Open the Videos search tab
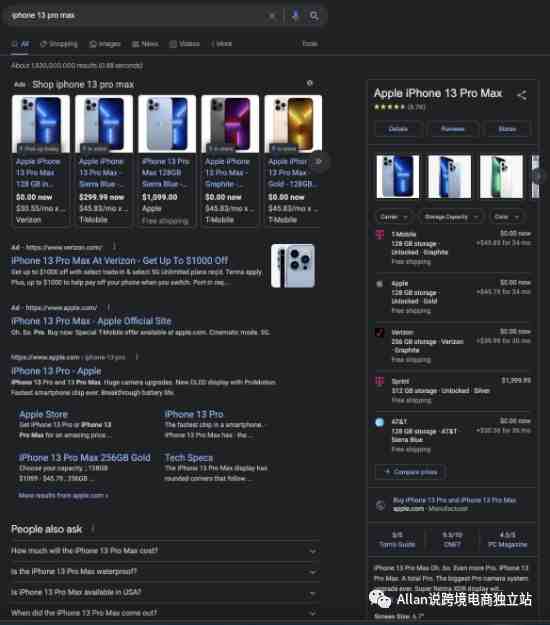The width and height of the screenshot is (550, 625). 185,44
